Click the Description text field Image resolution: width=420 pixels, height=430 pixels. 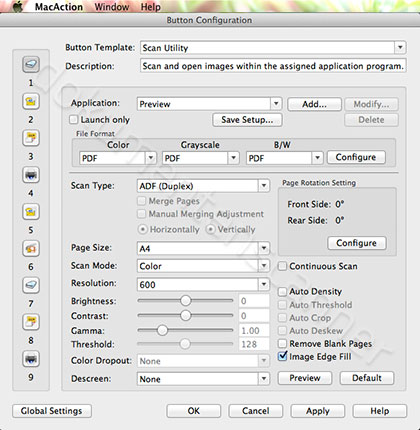point(273,66)
